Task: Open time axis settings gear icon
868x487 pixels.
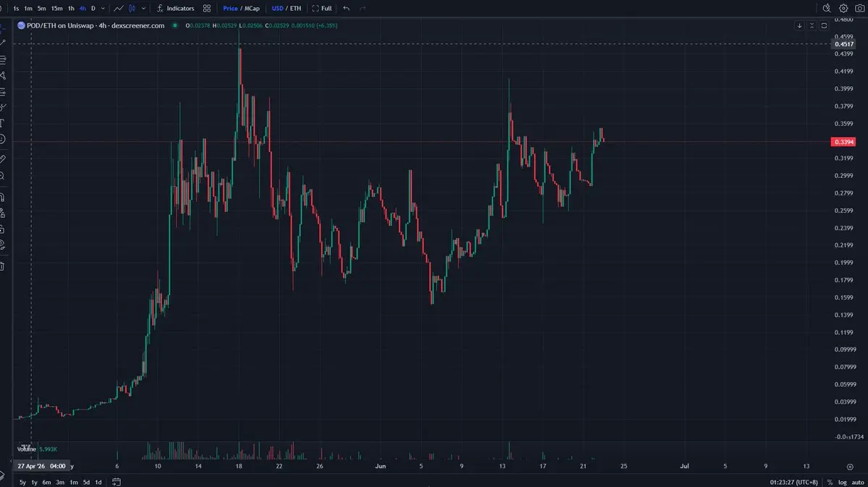Action: pos(850,467)
